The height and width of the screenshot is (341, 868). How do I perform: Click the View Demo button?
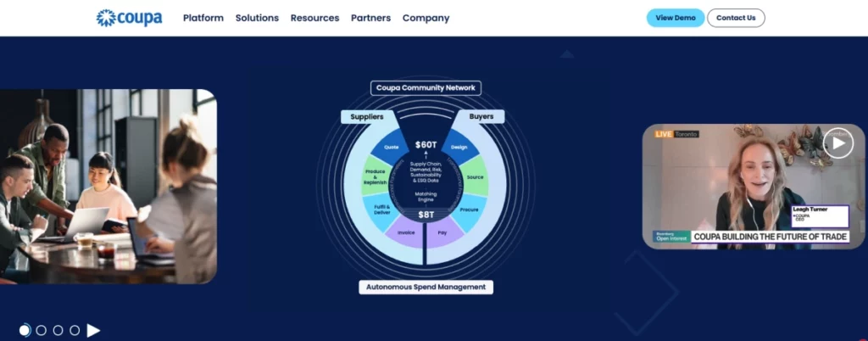(676, 18)
